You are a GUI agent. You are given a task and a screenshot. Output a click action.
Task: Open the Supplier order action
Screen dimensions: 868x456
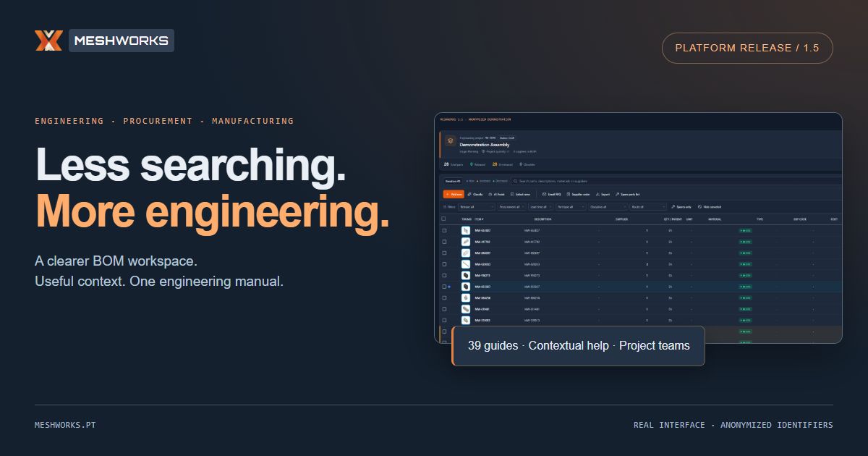tap(578, 194)
